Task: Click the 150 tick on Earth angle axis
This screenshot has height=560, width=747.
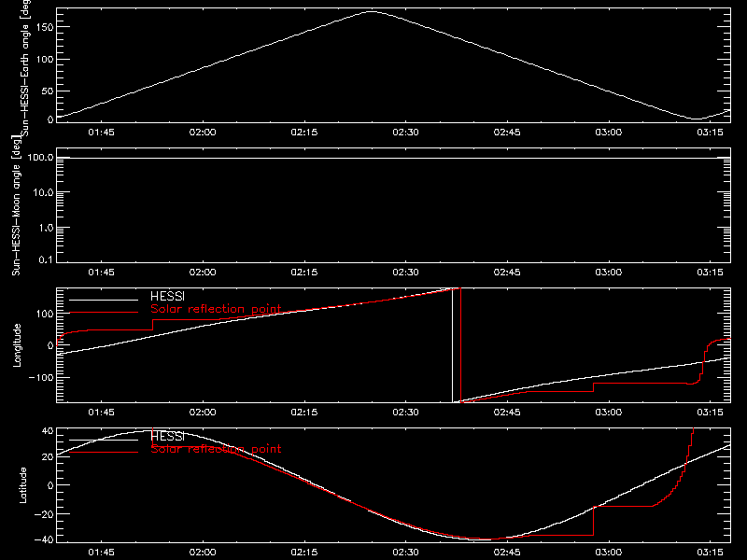Action: tap(44, 27)
